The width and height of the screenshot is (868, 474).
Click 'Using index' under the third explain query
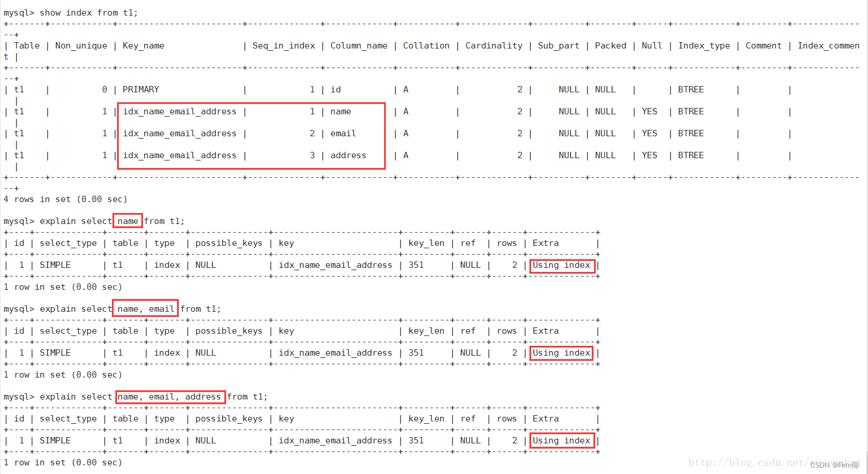(x=561, y=441)
